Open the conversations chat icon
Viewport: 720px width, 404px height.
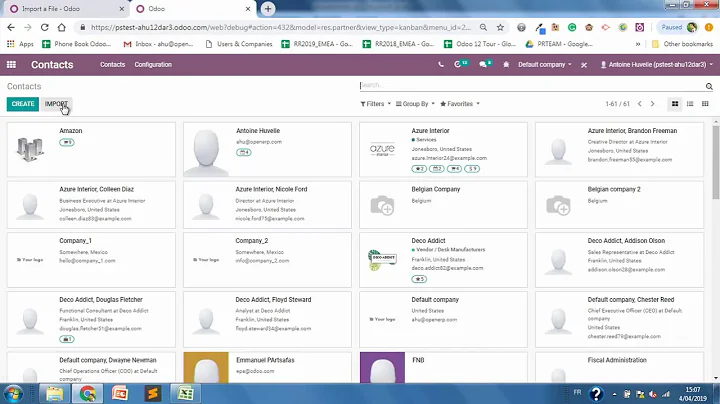485,64
